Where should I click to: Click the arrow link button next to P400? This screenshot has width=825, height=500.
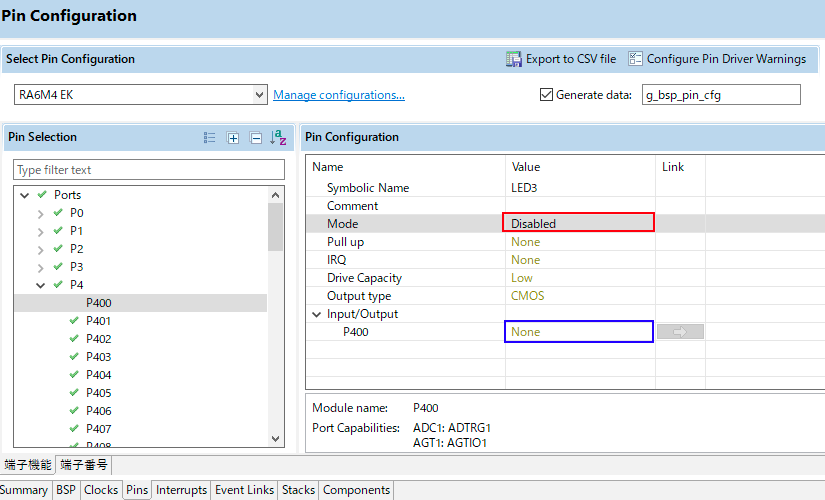pyautogui.click(x=680, y=332)
